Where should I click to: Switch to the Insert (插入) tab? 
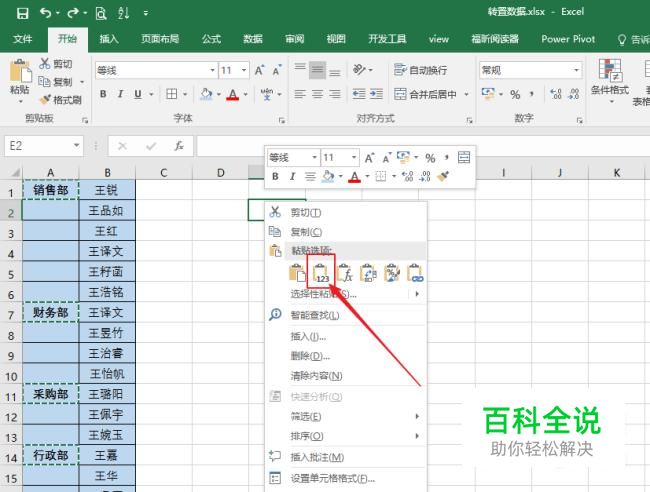(x=109, y=39)
